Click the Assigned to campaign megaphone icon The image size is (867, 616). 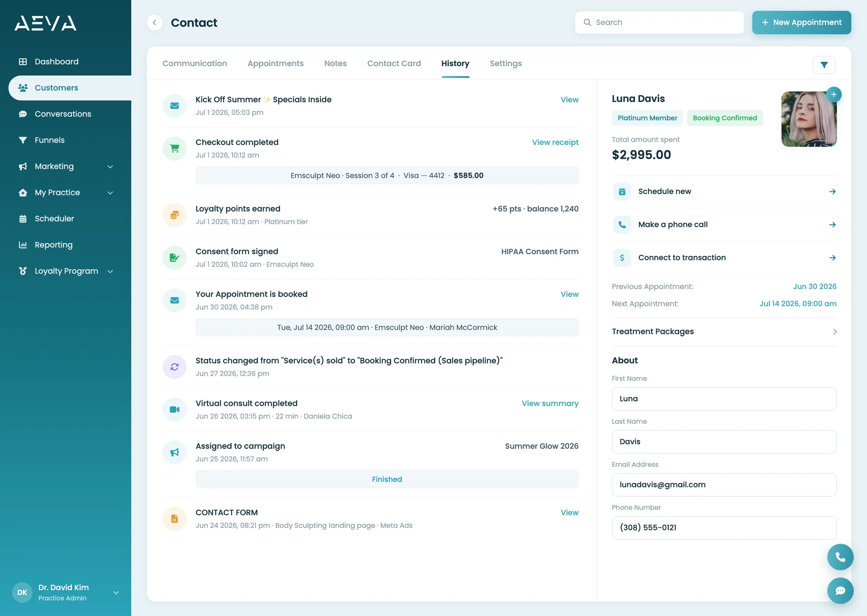click(175, 452)
